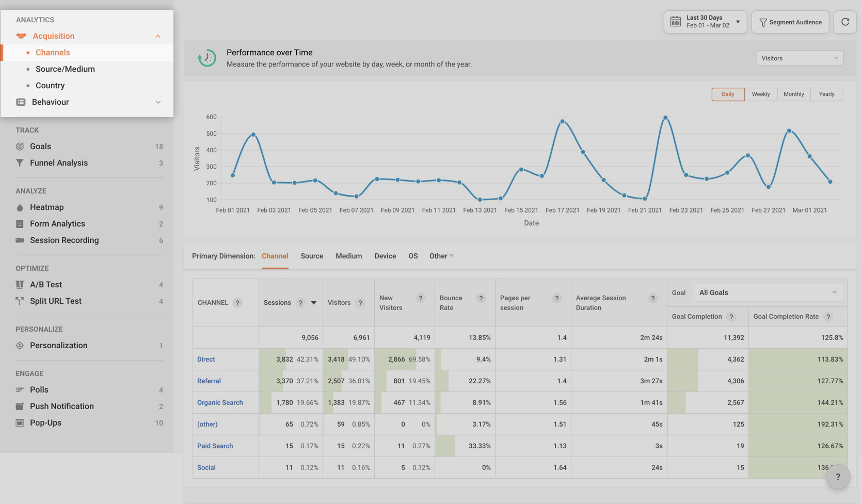Click the Feb 21 peak data point
The height and width of the screenshot is (504, 862).
(x=665, y=118)
